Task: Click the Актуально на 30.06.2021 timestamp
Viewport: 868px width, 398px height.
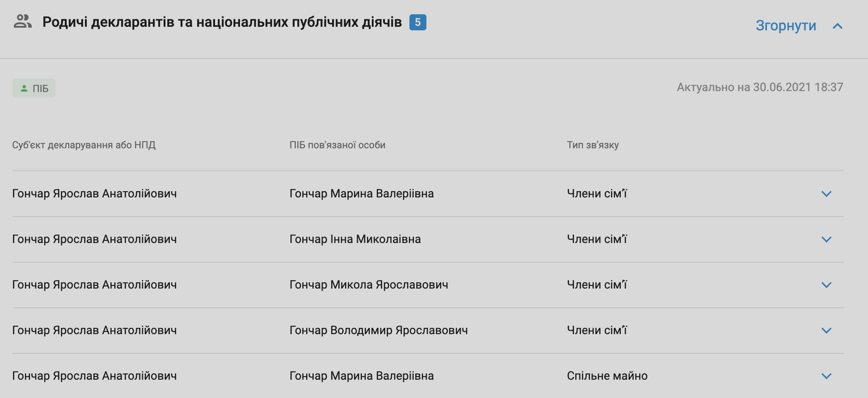Action: tap(759, 87)
